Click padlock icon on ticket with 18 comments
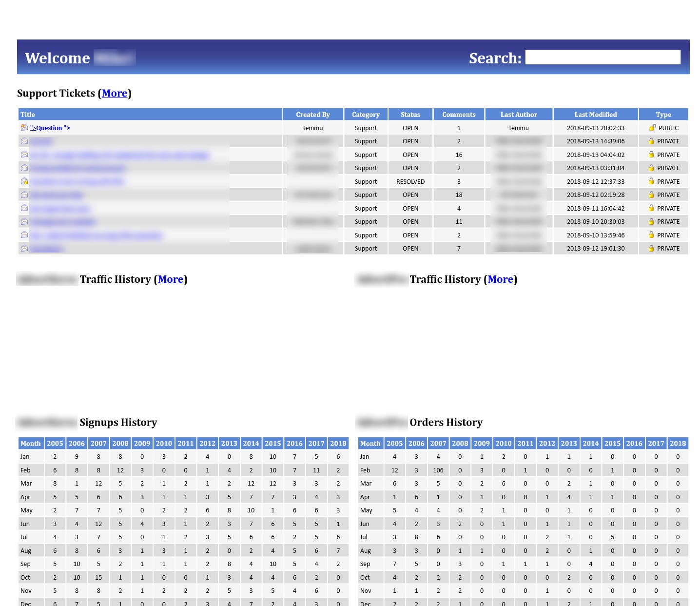The width and height of the screenshot is (700, 606). point(651,195)
